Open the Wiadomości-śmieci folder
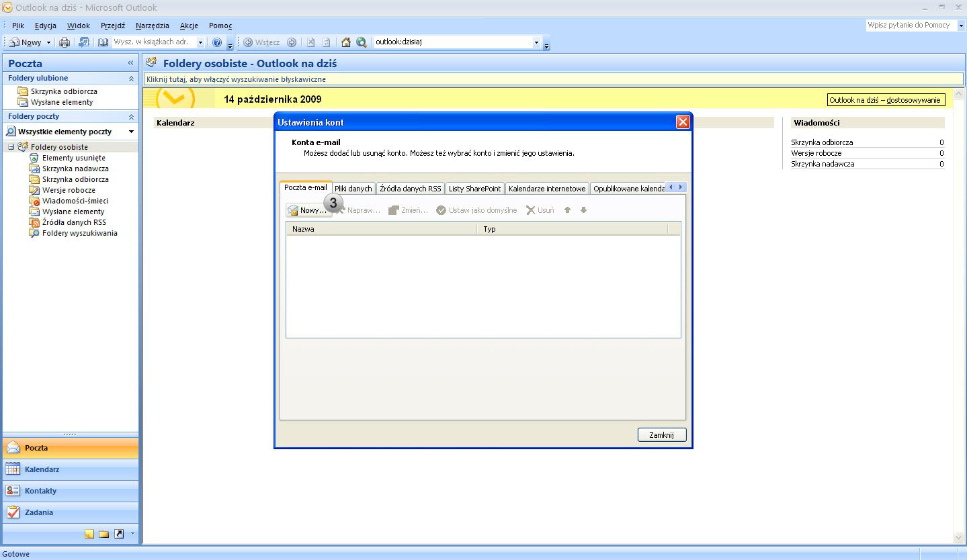Viewport: 967px width, 560px height. pyautogui.click(x=75, y=201)
